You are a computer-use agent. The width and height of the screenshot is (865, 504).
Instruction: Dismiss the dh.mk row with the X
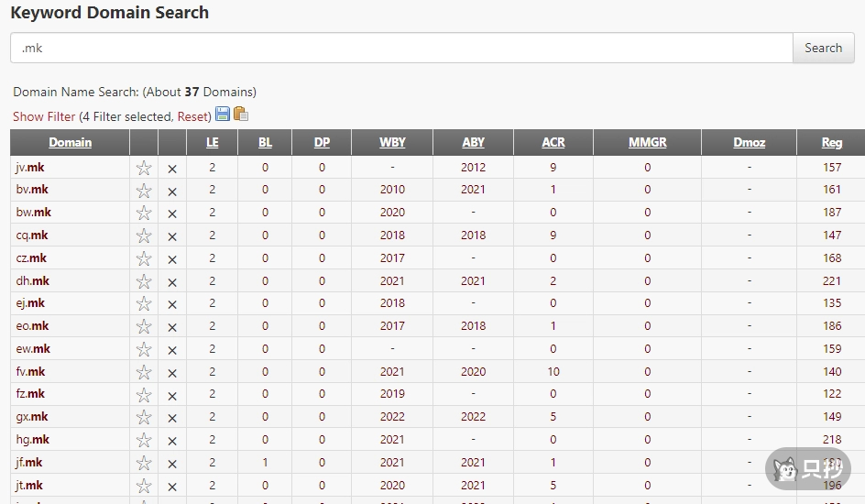[171, 281]
